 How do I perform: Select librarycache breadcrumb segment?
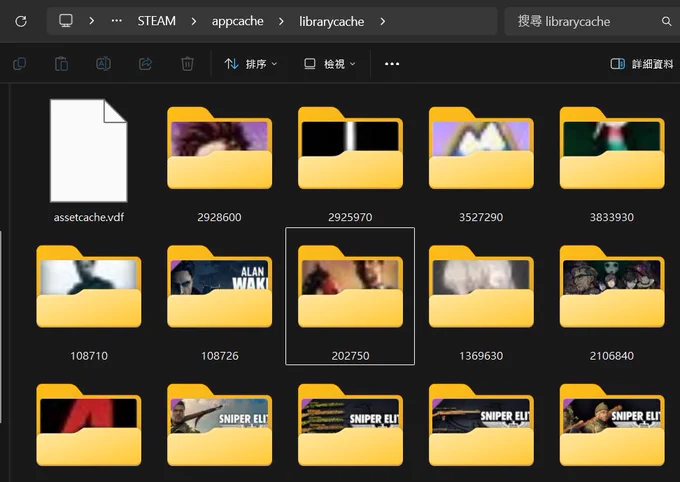(331, 21)
